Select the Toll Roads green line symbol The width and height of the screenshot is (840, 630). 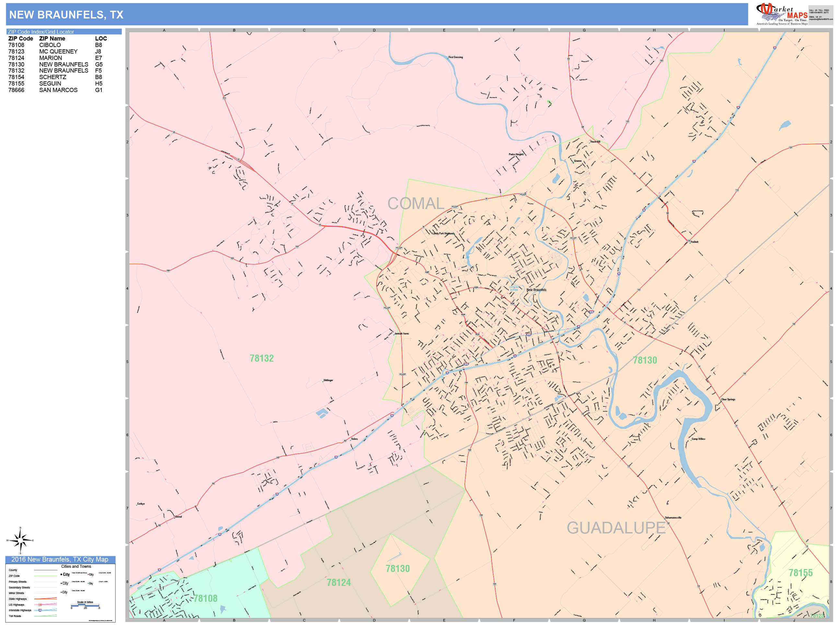tap(45, 616)
